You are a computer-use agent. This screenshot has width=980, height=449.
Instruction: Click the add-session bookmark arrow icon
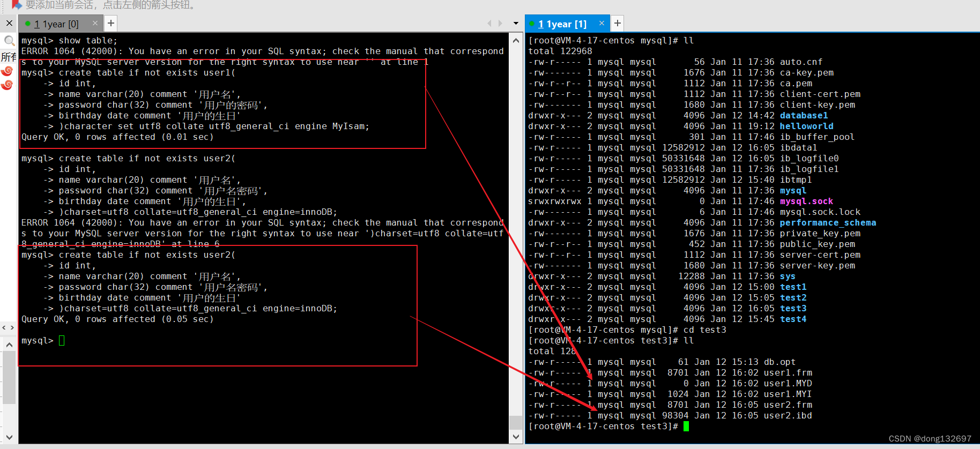[17, 5]
